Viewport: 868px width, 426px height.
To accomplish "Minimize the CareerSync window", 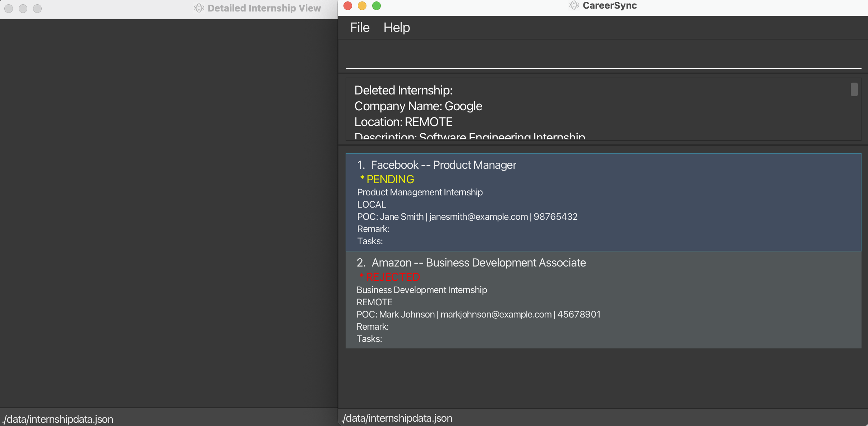I will coord(362,6).
